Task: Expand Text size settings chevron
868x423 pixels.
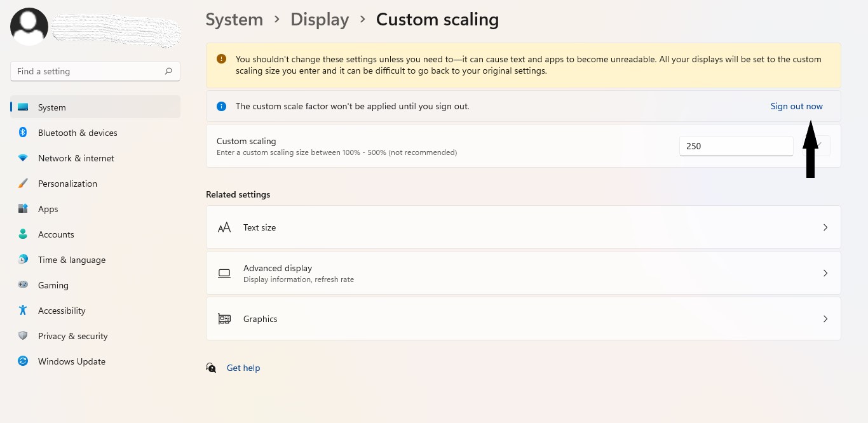Action: 825,227
